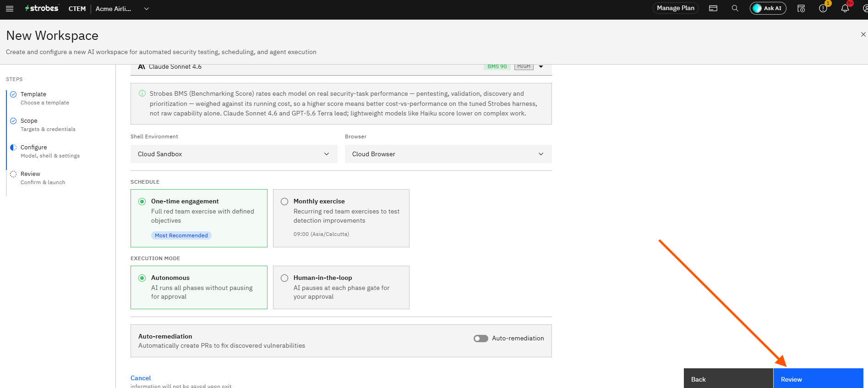This screenshot has height=388, width=868.
Task: Expand the Claude Sonnet 4.6 model dropdown
Action: pyautogui.click(x=541, y=67)
